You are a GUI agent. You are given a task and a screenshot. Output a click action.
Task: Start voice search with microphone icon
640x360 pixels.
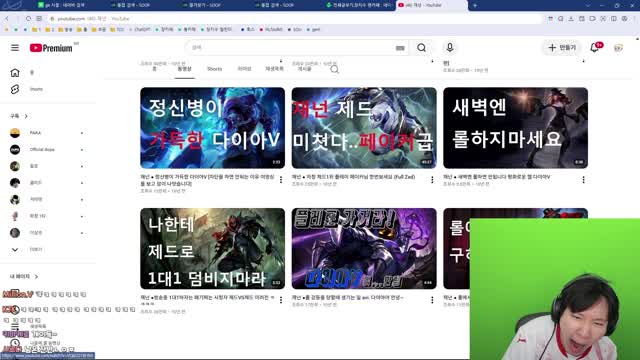(x=450, y=47)
